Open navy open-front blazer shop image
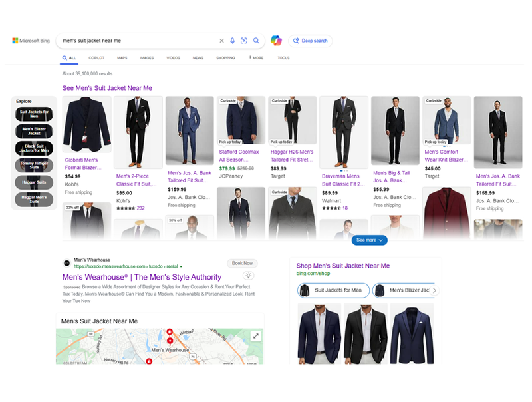 pyautogui.click(x=319, y=333)
